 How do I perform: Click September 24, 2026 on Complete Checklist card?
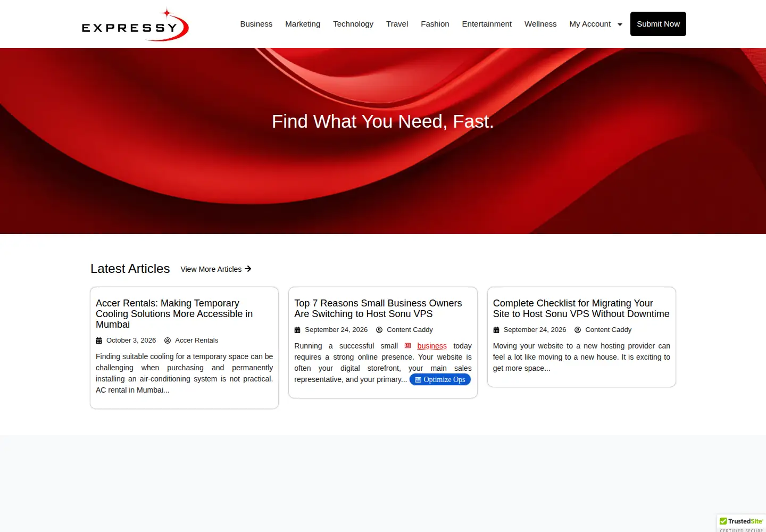point(535,330)
